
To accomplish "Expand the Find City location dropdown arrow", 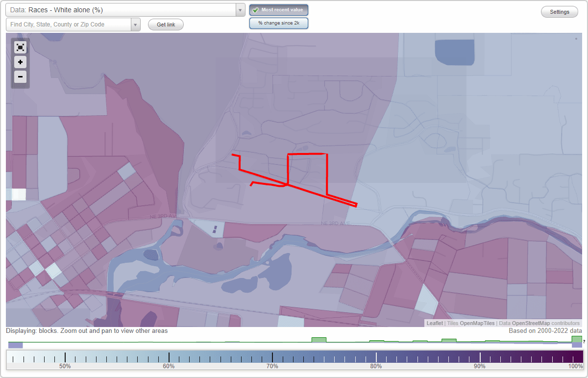I will pos(136,25).
